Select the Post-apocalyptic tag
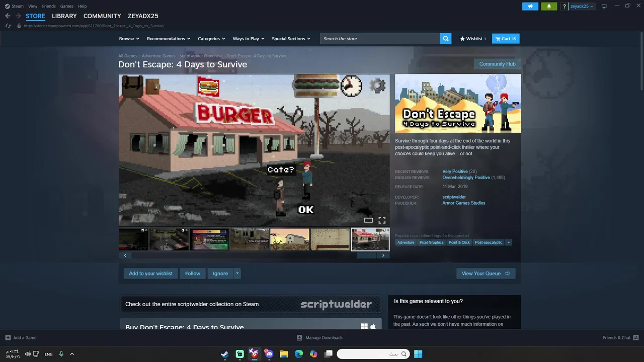The width and height of the screenshot is (644, 362). point(489,242)
